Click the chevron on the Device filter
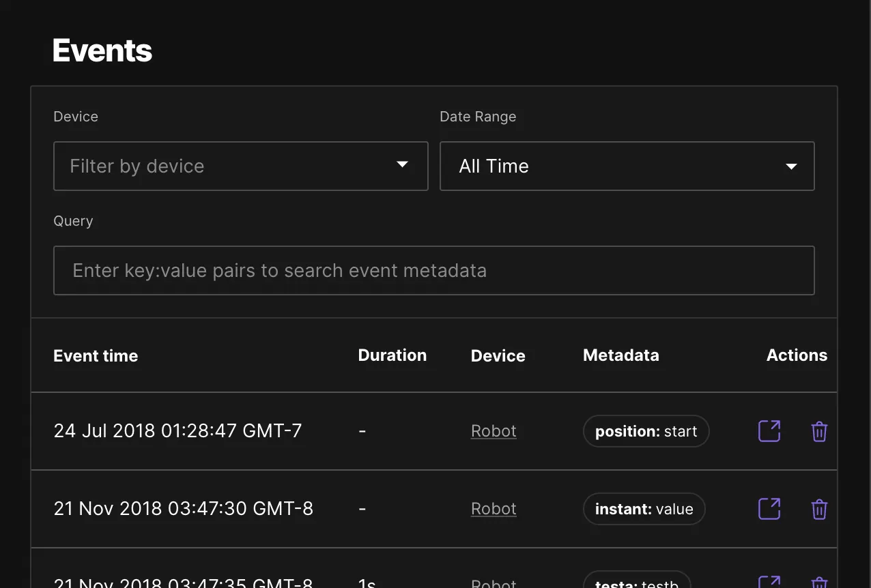This screenshot has width=871, height=588. [x=403, y=166]
